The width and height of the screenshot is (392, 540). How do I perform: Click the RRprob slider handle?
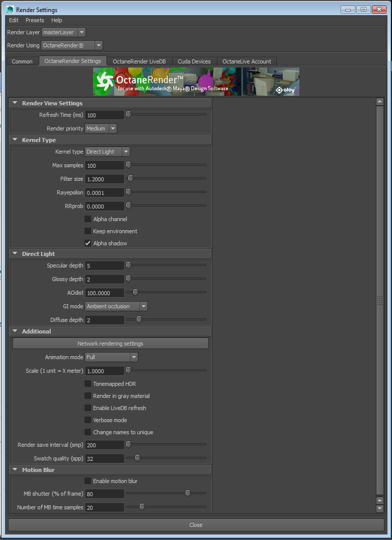click(128, 206)
